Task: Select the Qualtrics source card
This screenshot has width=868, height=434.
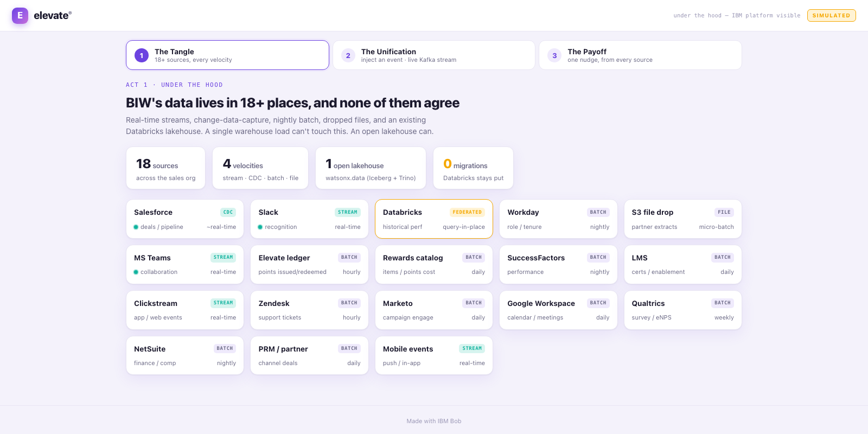Action: coord(682,310)
